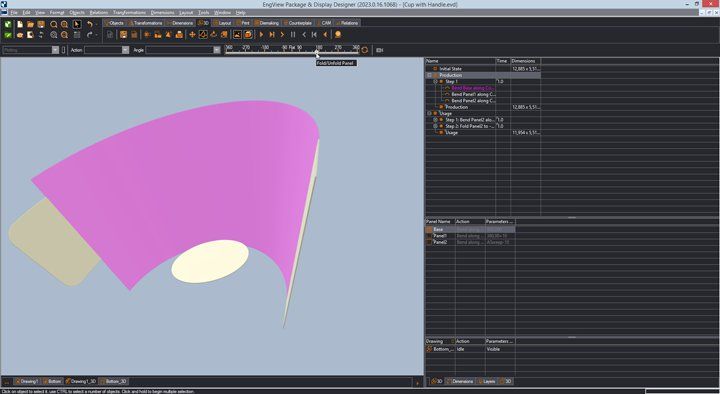Switch to the Print toolbar tab

(x=243, y=23)
